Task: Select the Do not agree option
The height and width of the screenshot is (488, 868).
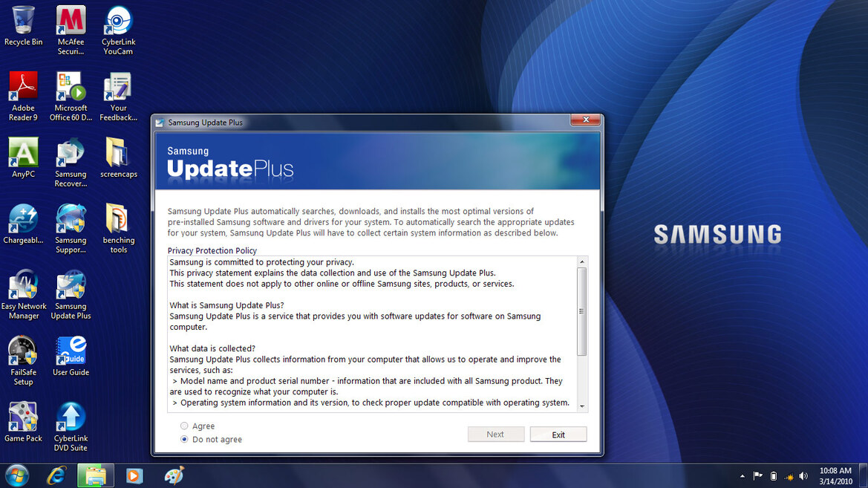Action: (x=184, y=439)
